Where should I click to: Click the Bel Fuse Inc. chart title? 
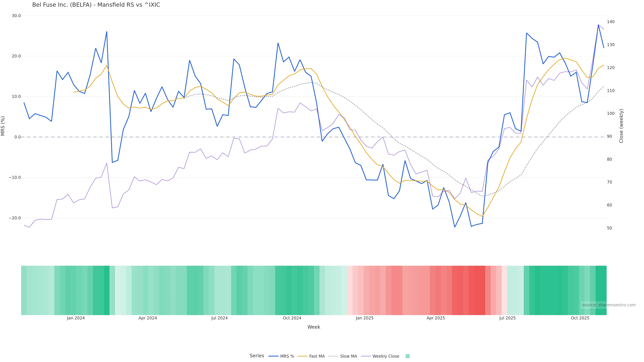tap(96, 5)
